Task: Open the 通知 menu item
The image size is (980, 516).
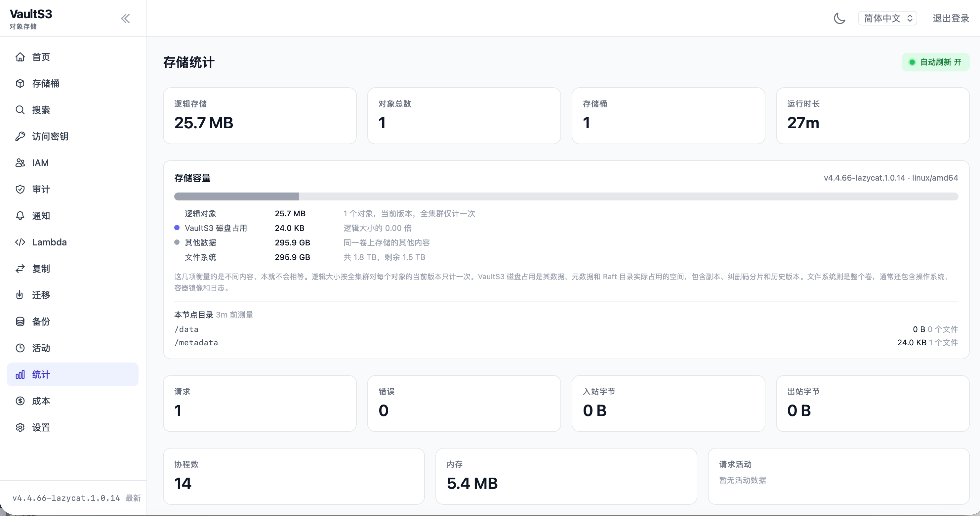Action: 73,216
